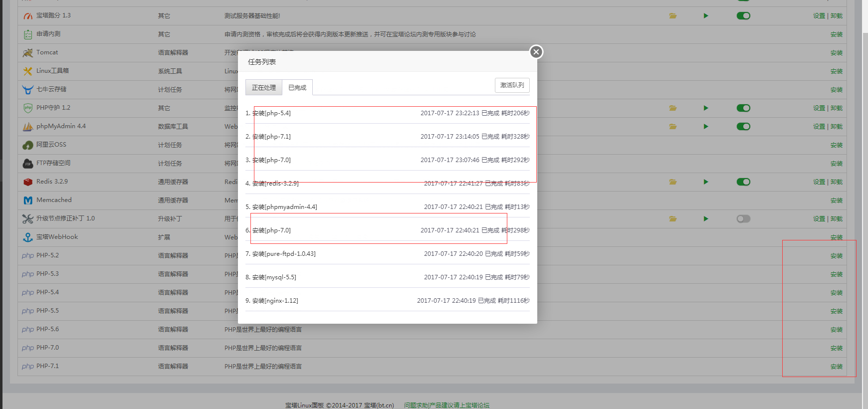Screen dimensions: 868x409
Task: Click the 激活队列 button
Action: pyautogui.click(x=512, y=85)
